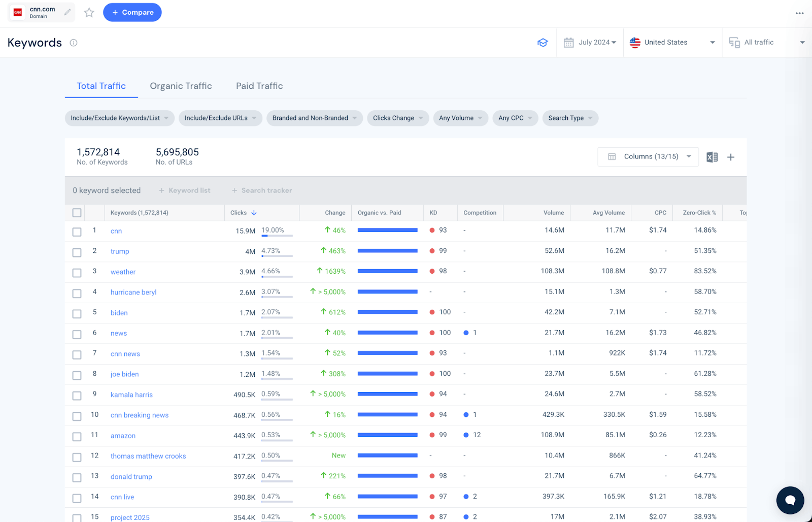Click the Compare button
The width and height of the screenshot is (812, 522).
(x=132, y=12)
